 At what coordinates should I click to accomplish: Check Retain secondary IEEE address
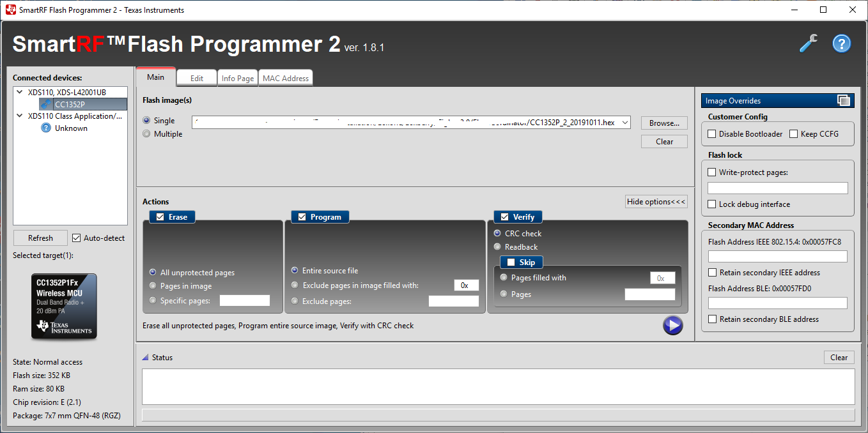712,273
